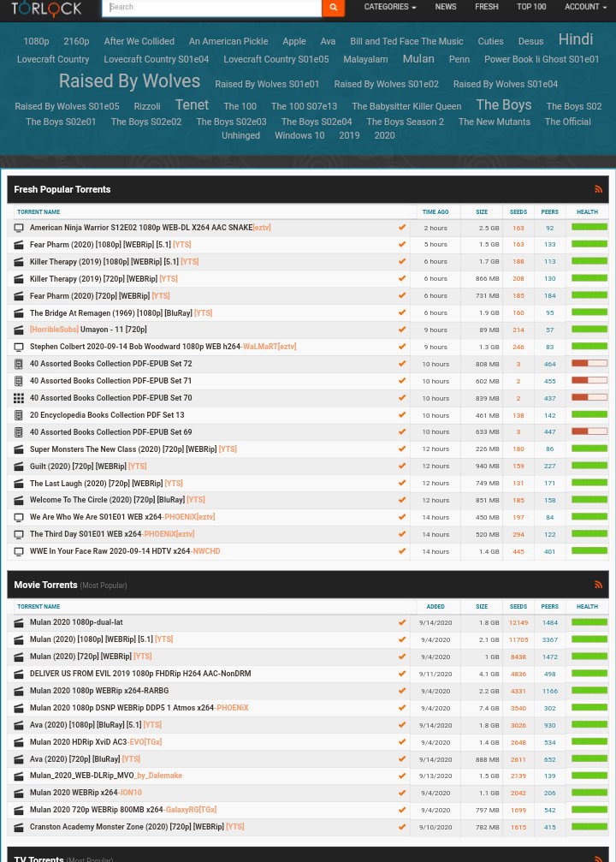
Task: Expand the CATEGORIES dropdown menu
Action: pos(389,7)
